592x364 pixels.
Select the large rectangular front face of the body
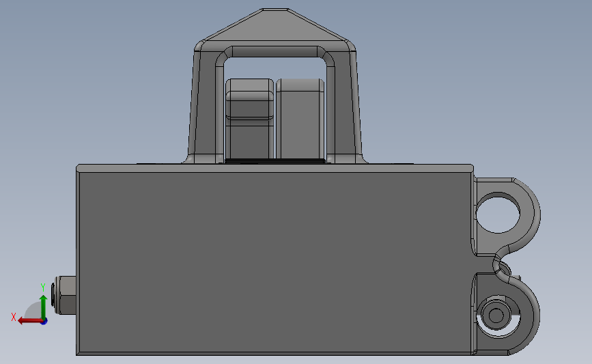click(275, 262)
